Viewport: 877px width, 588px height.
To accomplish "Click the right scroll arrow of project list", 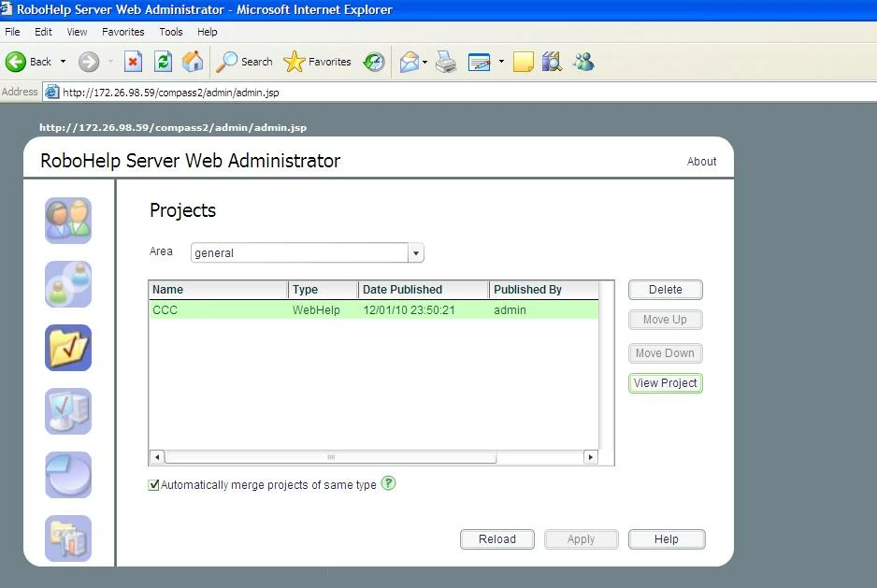I will pyautogui.click(x=591, y=457).
